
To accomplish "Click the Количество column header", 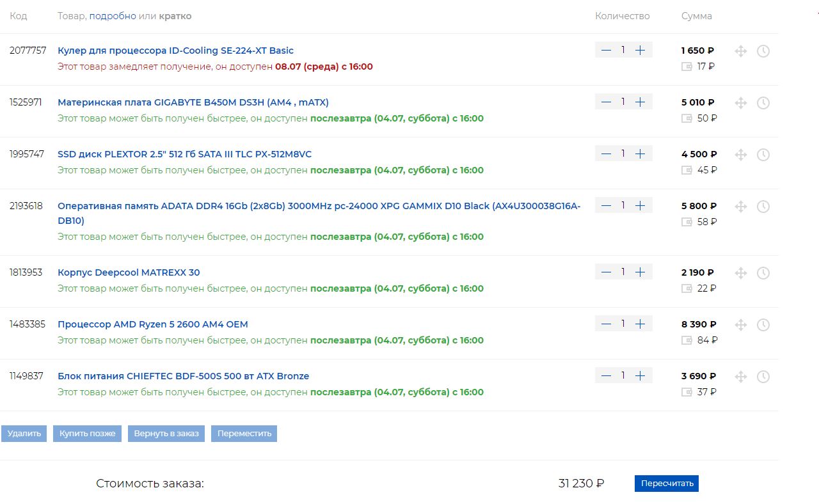I will 622,16.
